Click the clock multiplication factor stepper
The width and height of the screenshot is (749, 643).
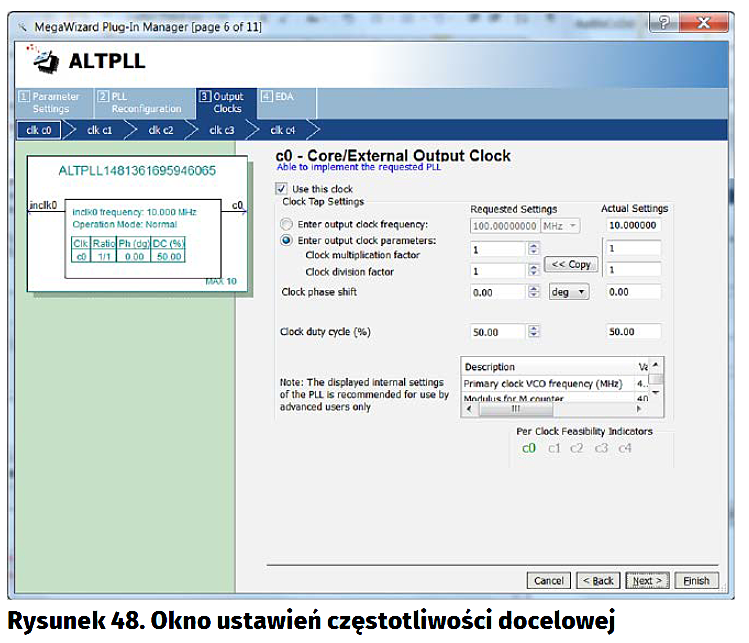coord(533,249)
